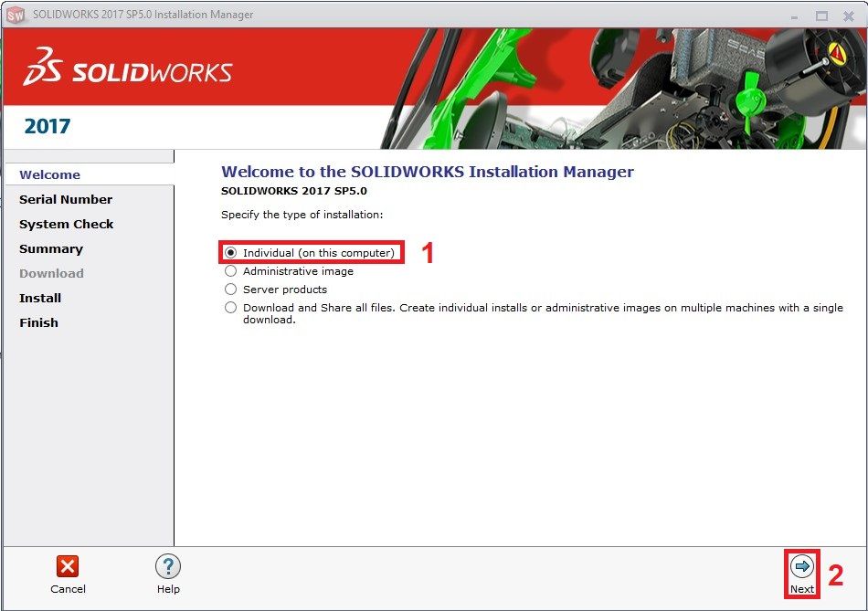The width and height of the screenshot is (868, 611).
Task: Select the Server products radio button
Action: [x=231, y=290]
